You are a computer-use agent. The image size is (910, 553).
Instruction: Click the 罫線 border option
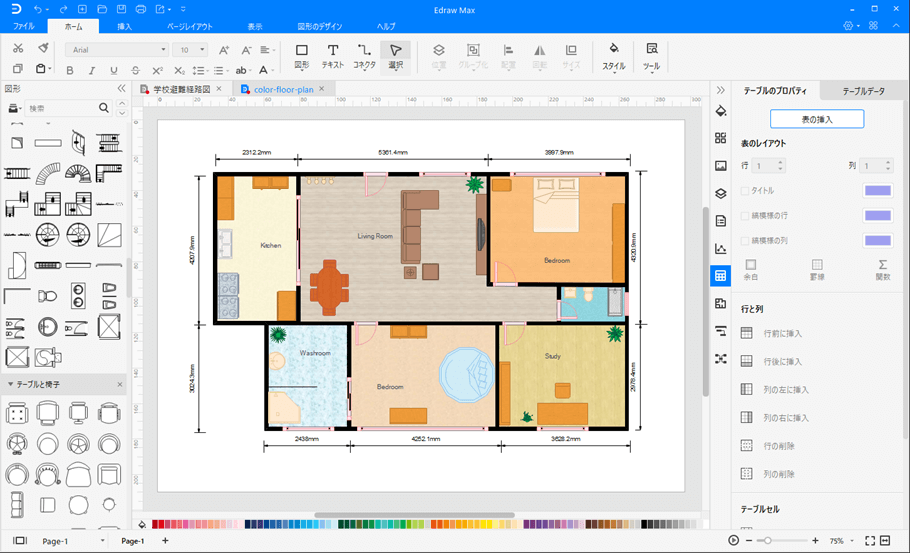click(x=817, y=270)
